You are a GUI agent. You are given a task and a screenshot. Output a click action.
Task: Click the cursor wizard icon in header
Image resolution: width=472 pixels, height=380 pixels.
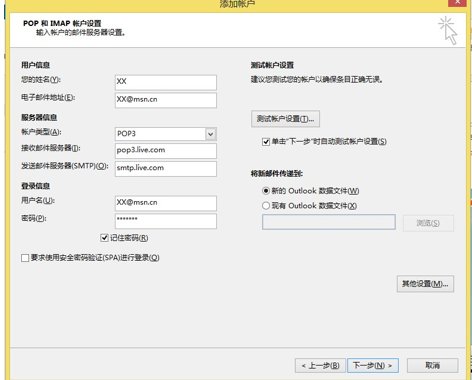[x=448, y=30]
